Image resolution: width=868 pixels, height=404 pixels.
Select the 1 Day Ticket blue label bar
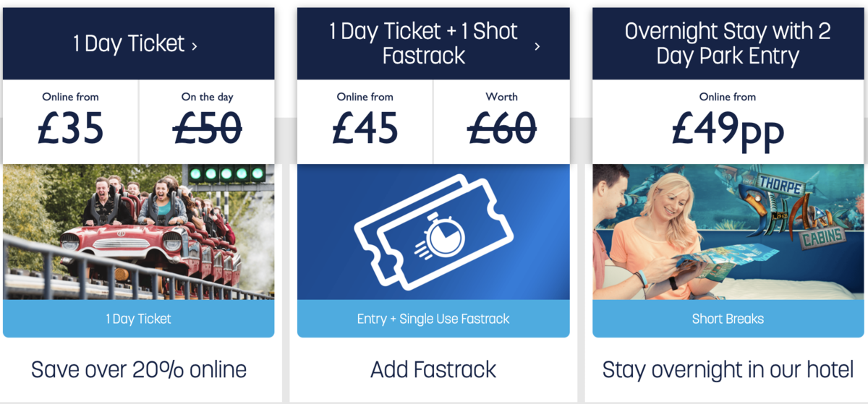click(x=139, y=319)
